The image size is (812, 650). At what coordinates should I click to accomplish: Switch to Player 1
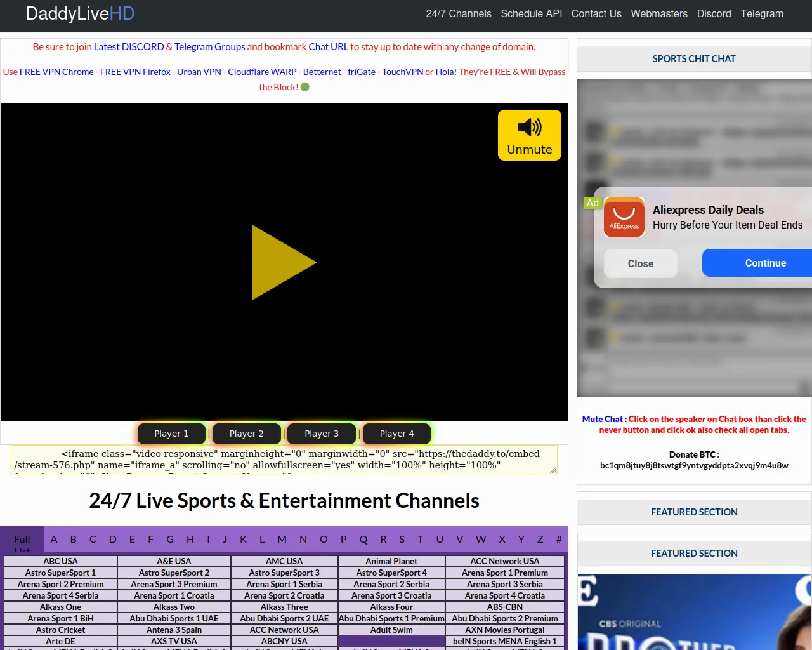pyautogui.click(x=171, y=434)
